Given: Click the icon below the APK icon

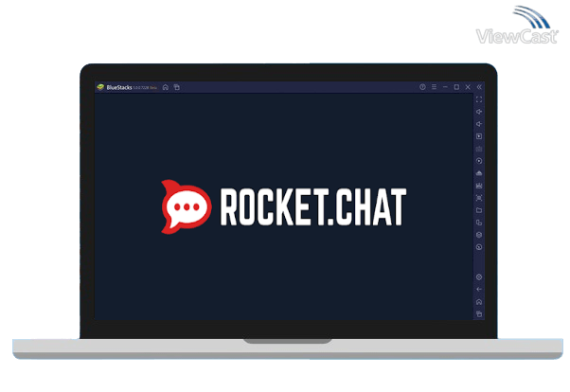Looking at the screenshot, I should pyautogui.click(x=479, y=186).
